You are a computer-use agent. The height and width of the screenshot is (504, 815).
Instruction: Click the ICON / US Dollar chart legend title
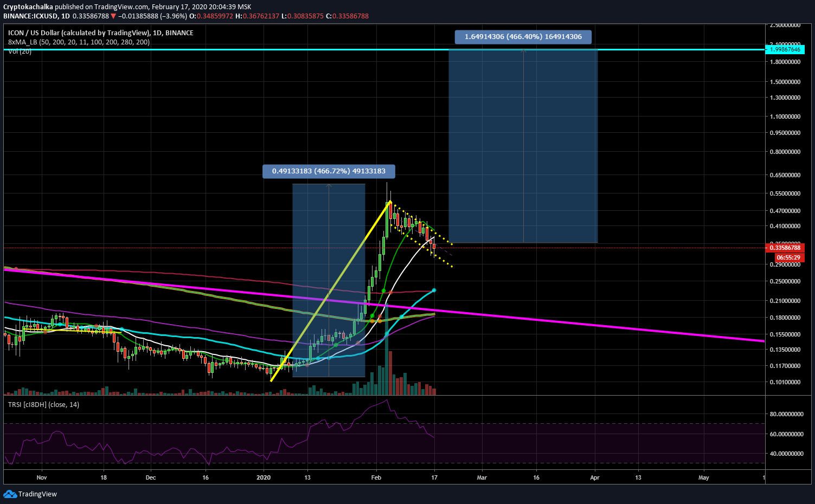click(x=101, y=33)
